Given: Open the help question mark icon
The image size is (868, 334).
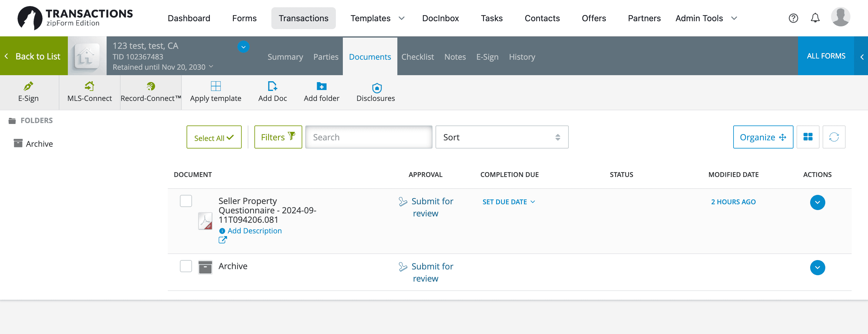Looking at the screenshot, I should click(793, 18).
